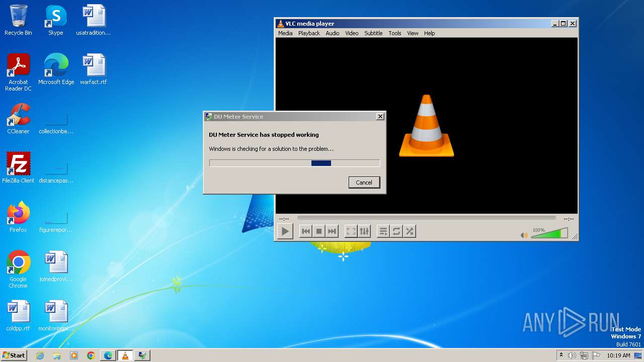The height and width of the screenshot is (362, 644).
Task: Click the solution-check progress bar
Action: pyautogui.click(x=294, y=163)
